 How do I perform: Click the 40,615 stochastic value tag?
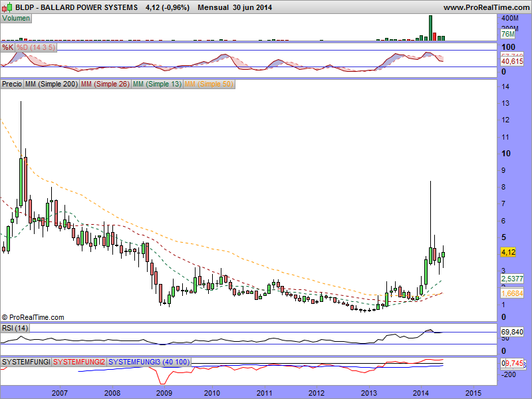(x=512, y=61)
